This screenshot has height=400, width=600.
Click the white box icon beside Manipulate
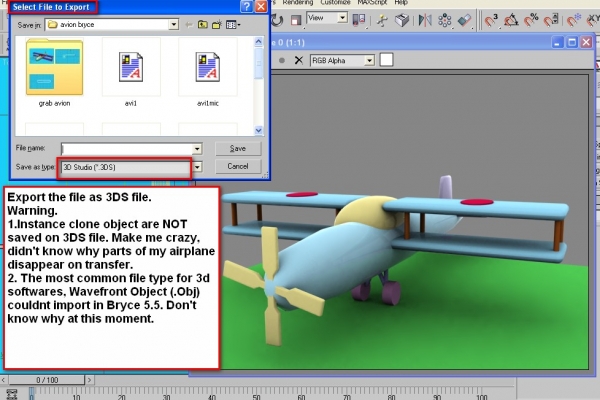point(402,20)
